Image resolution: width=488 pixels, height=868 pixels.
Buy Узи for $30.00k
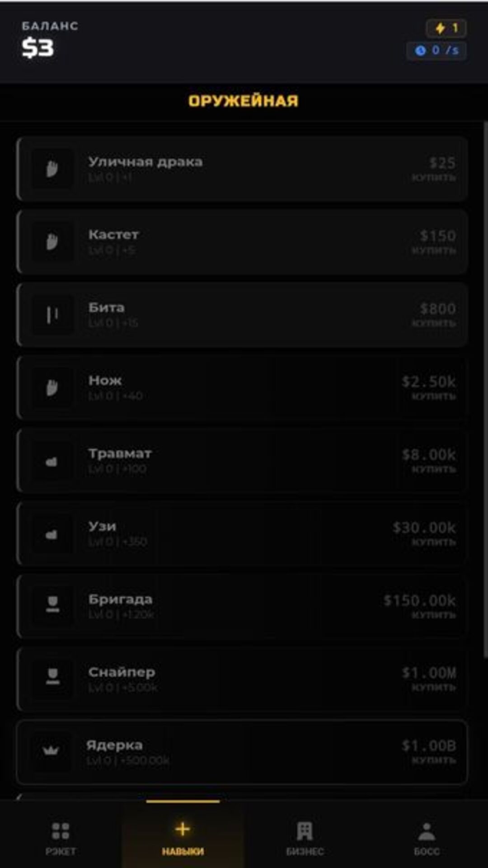coord(425,533)
